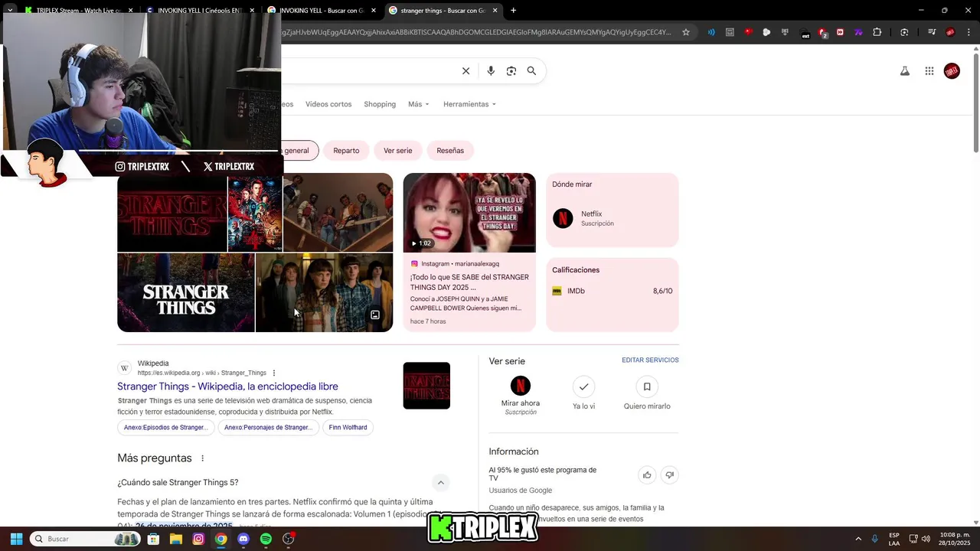Open the Chrome extensions puzzle icon
The width and height of the screenshot is (980, 551).
(877, 32)
